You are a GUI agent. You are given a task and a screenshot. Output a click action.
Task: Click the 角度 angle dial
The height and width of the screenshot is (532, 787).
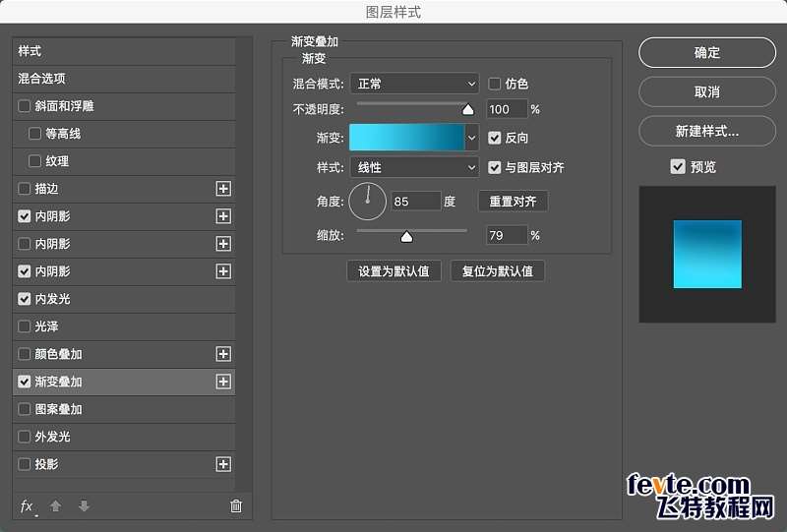tap(367, 202)
